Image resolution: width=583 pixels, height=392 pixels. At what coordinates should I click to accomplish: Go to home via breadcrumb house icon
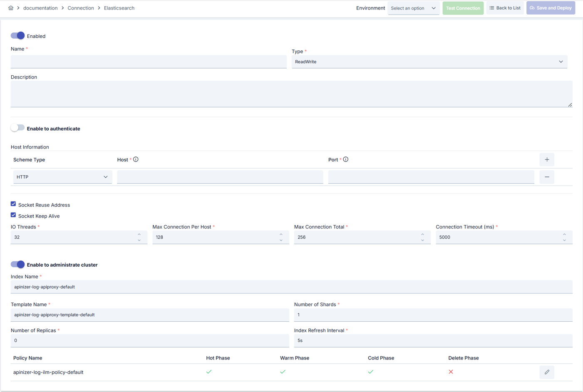click(x=11, y=8)
